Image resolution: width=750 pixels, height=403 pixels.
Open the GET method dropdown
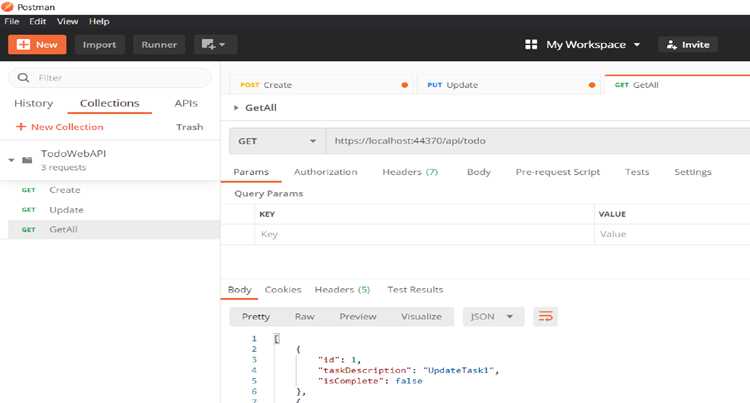coord(277,141)
